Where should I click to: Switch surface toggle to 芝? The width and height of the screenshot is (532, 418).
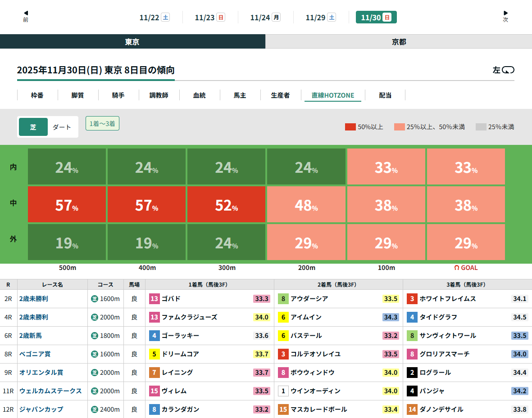pos(33,127)
